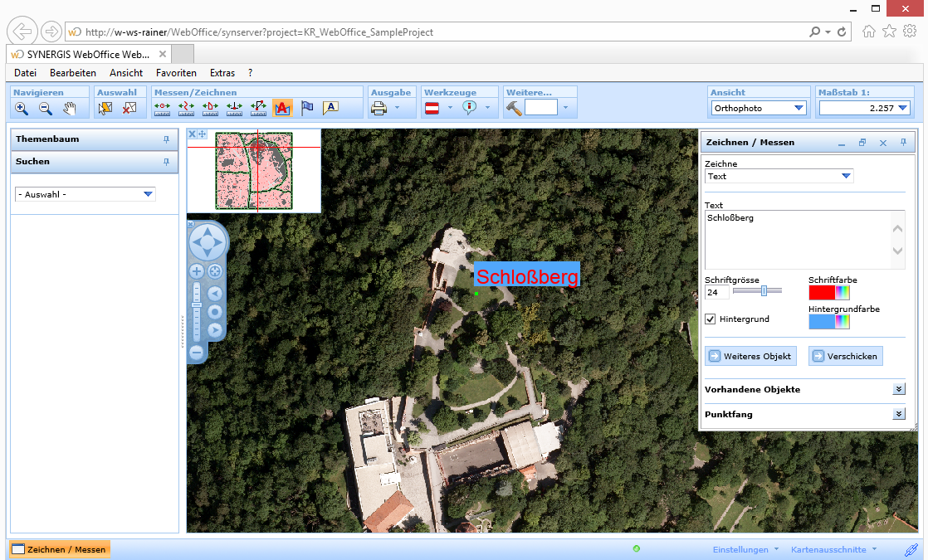This screenshot has width=928, height=560.
Task: Click the hammer icon under Weitere
Action: click(514, 108)
